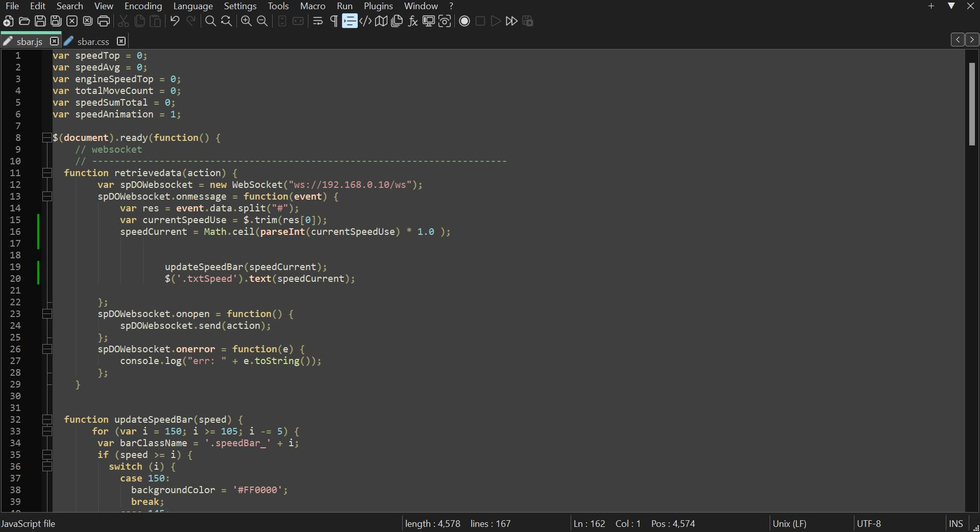Click the JavaScript file status label

[28, 524]
